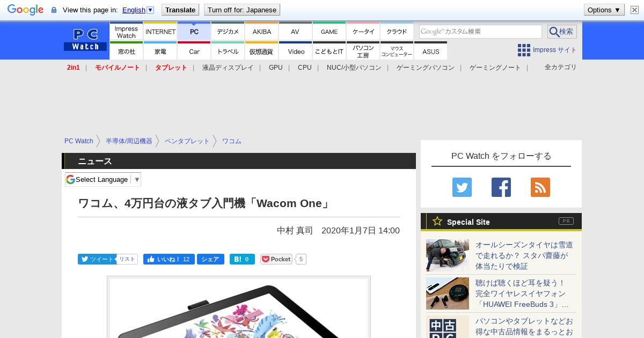Click the PC Watch logo
The height and width of the screenshot is (338, 644).
pos(85,40)
